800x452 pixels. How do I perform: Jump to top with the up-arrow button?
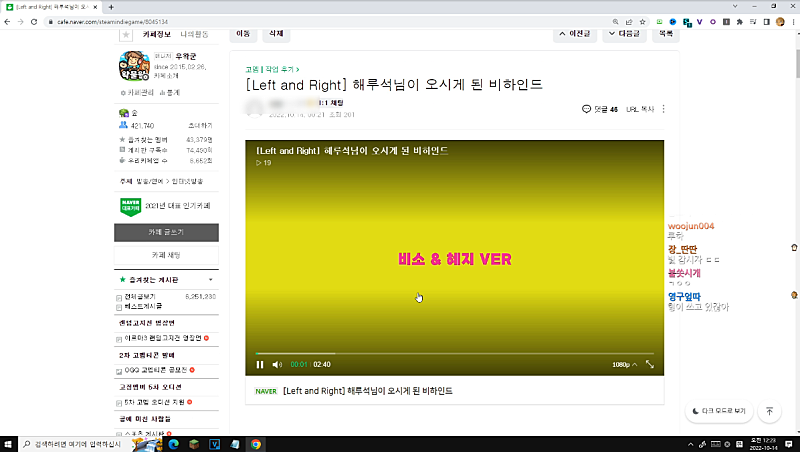tap(769, 411)
